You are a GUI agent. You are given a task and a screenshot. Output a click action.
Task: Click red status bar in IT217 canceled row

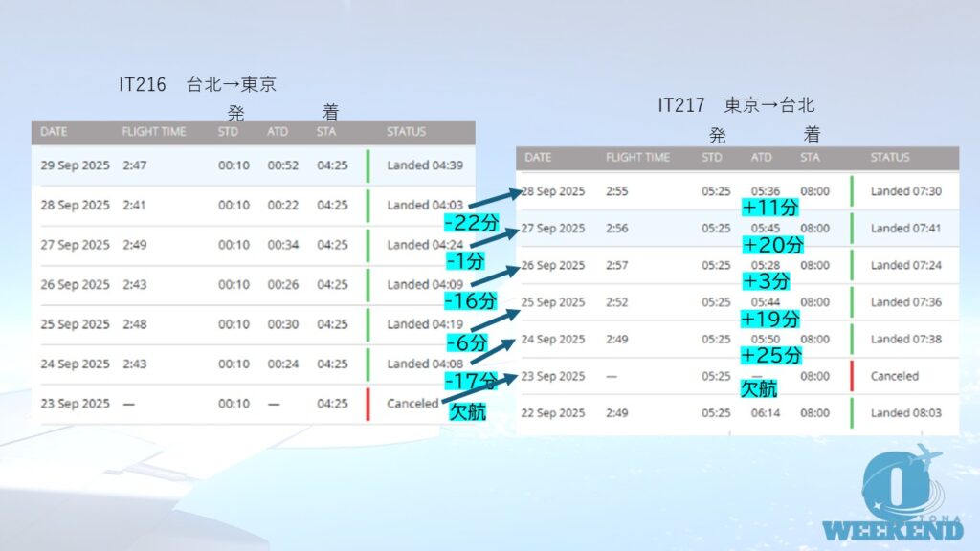point(851,376)
